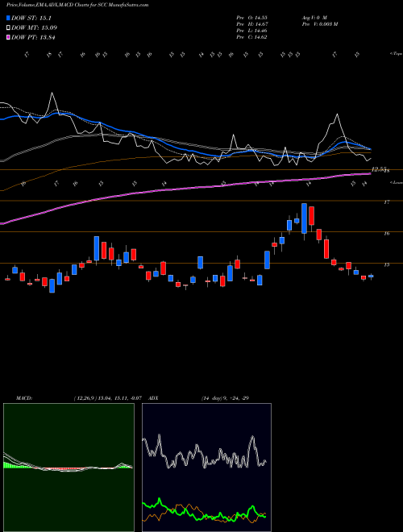Click the 'Pre H: 14.67' value

252,24
